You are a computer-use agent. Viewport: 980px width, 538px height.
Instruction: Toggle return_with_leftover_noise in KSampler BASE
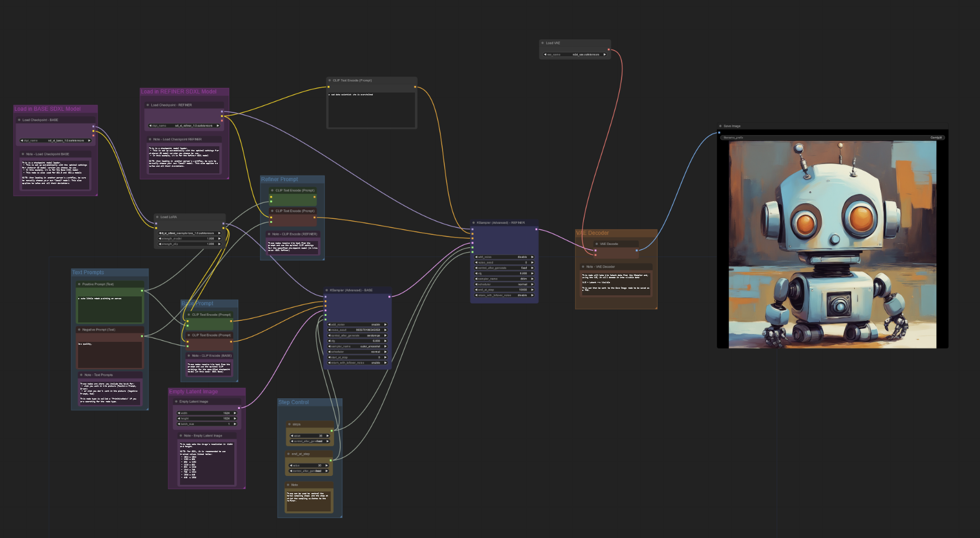click(357, 363)
